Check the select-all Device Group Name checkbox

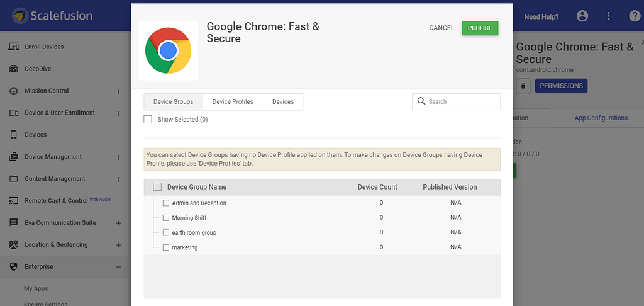pyautogui.click(x=157, y=187)
